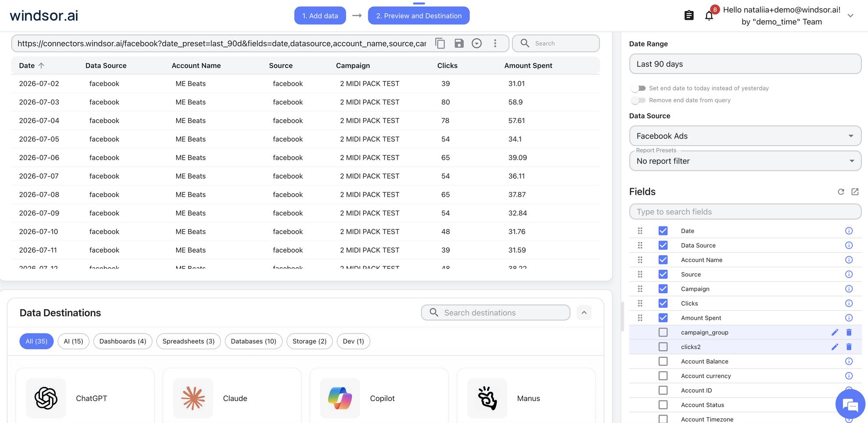Uncheck the Date field checkbox
Image resolution: width=868 pixels, height=423 pixels.
(x=663, y=231)
